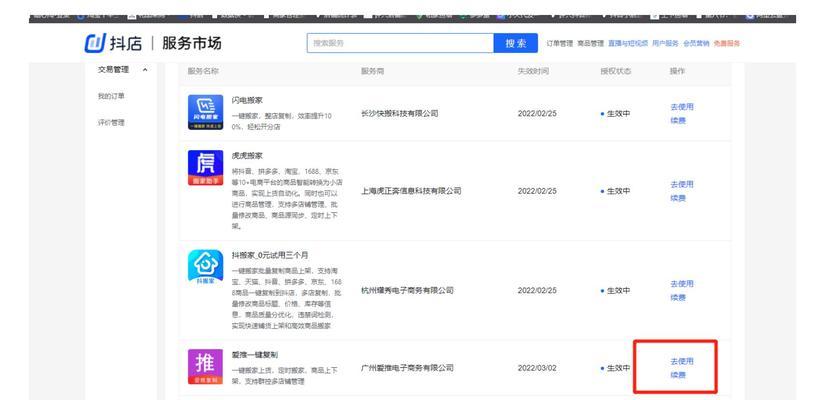This screenshot has width=828, height=400.
Task: Click the 2022/03/02 expiry date
Action: [537, 368]
